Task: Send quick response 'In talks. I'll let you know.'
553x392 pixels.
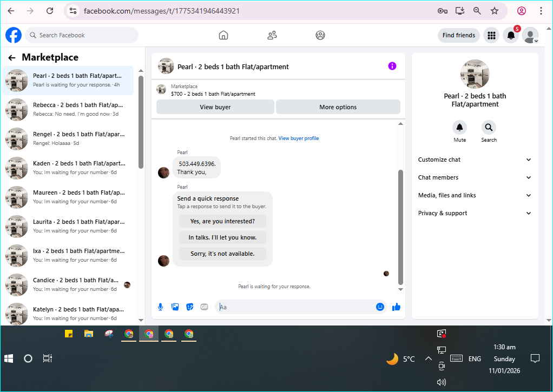Action: pyautogui.click(x=222, y=237)
